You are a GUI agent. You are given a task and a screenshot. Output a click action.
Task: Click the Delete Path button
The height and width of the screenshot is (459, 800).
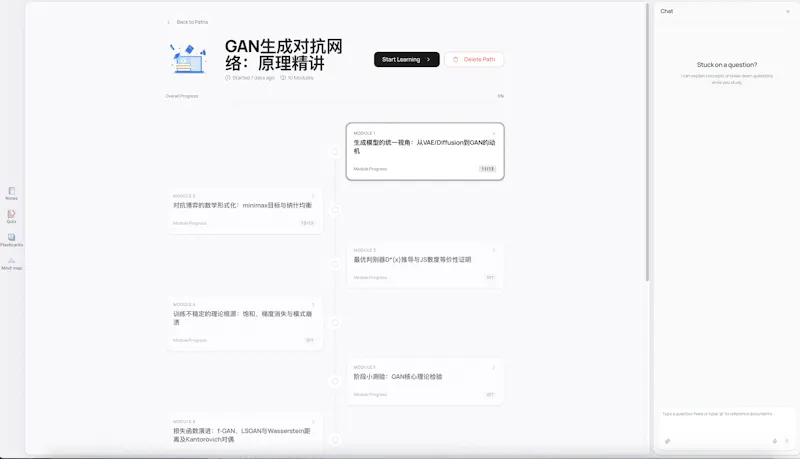[474, 59]
